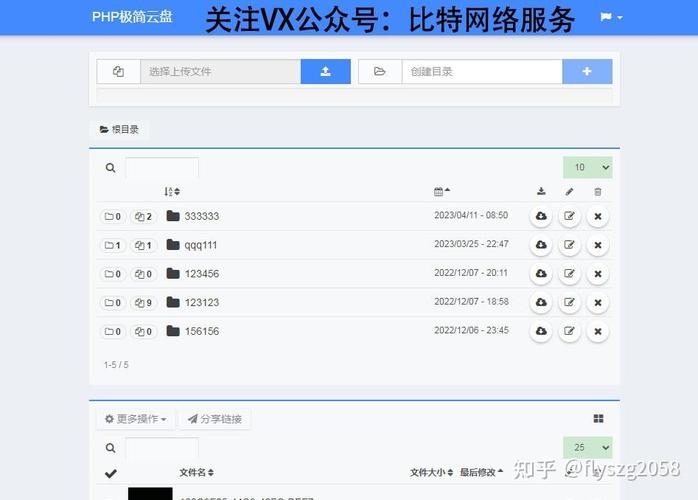
Task: Sort files by 文件名 column
Action: tap(197, 472)
